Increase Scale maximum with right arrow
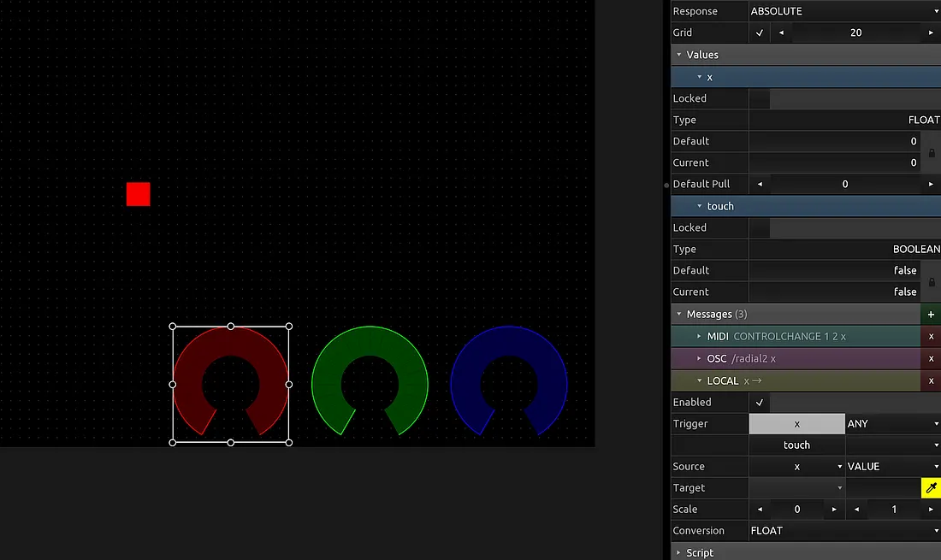The image size is (941, 560). tap(931, 510)
